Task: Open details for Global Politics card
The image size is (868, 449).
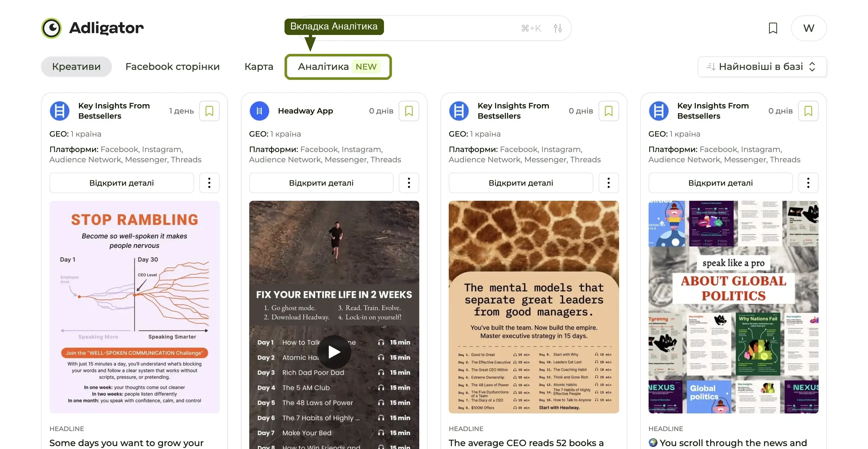Action: point(720,183)
